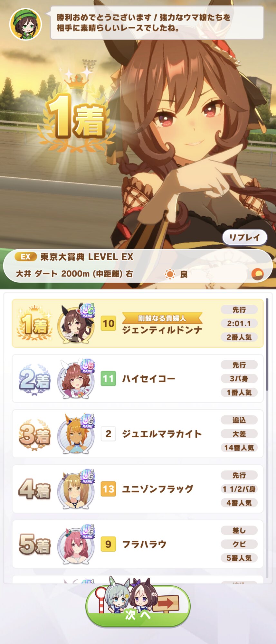Click the green gate number 11 badge
Screen dimensions: 276x644
point(109,378)
